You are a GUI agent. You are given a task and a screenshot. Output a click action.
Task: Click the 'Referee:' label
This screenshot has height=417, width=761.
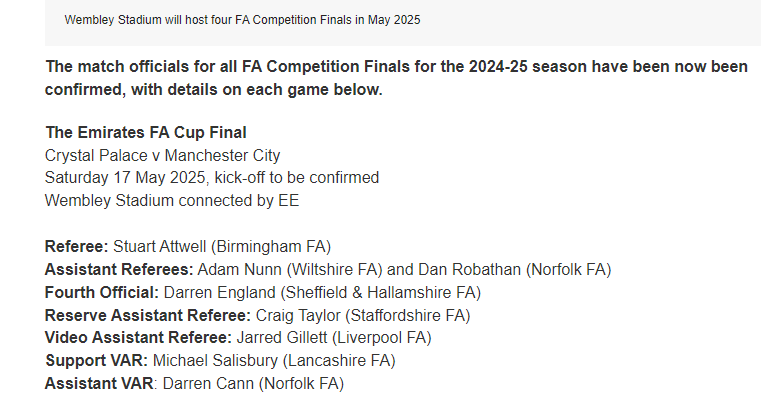point(77,246)
